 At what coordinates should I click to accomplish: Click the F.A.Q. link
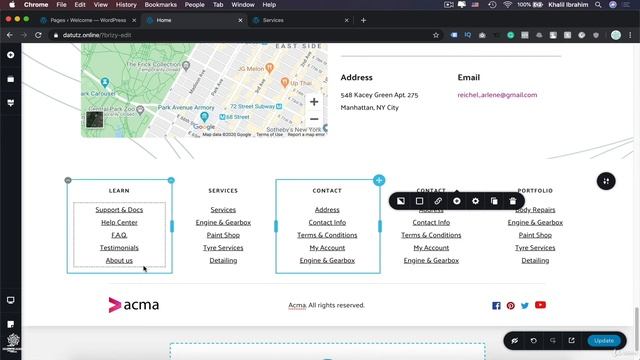[x=119, y=235]
